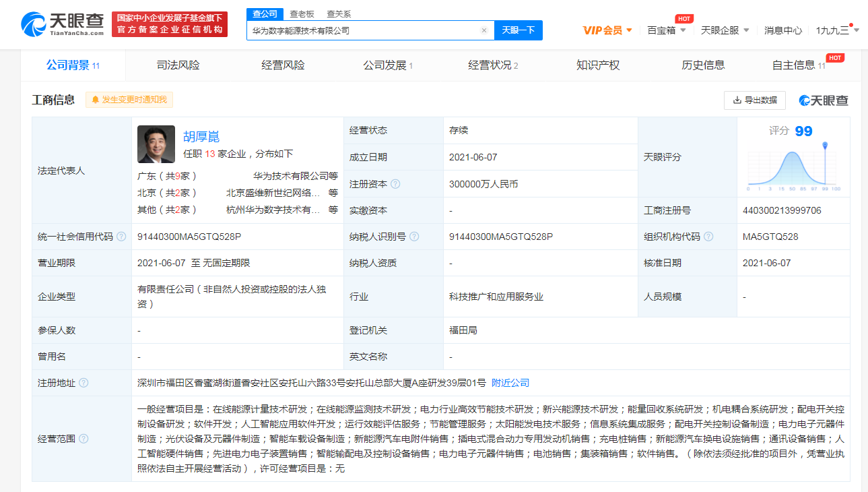Image resolution: width=868 pixels, height=492 pixels.
Task: Click the download icon inside 导出数据 button
Action: [737, 100]
